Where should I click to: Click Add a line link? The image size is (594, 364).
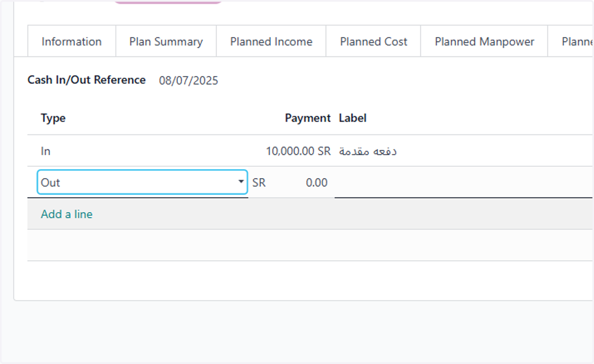(67, 214)
